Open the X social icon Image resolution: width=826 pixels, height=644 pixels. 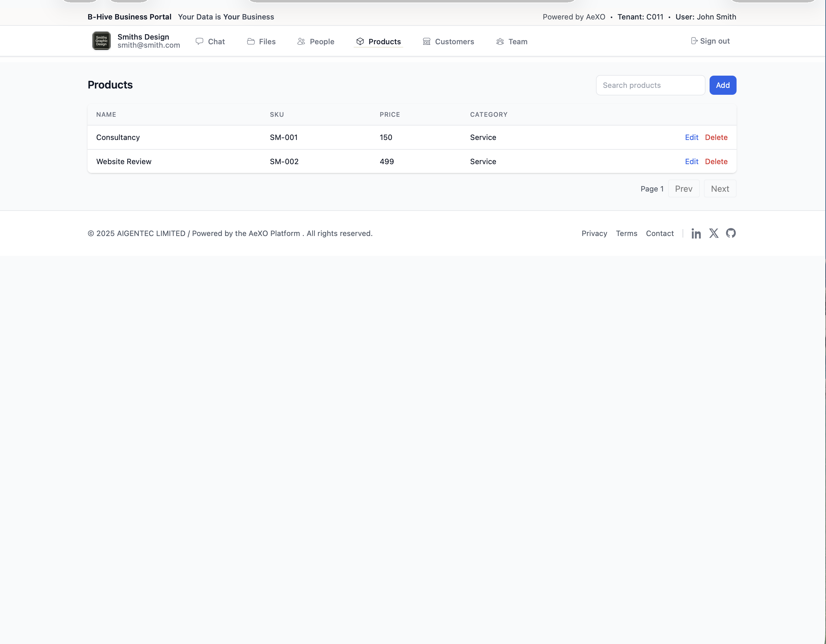[714, 233]
